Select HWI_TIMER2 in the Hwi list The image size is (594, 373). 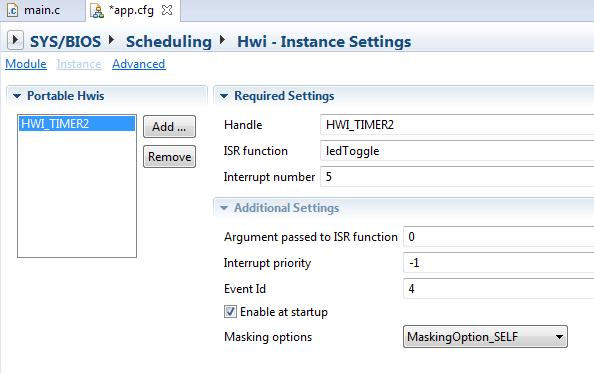[77, 124]
